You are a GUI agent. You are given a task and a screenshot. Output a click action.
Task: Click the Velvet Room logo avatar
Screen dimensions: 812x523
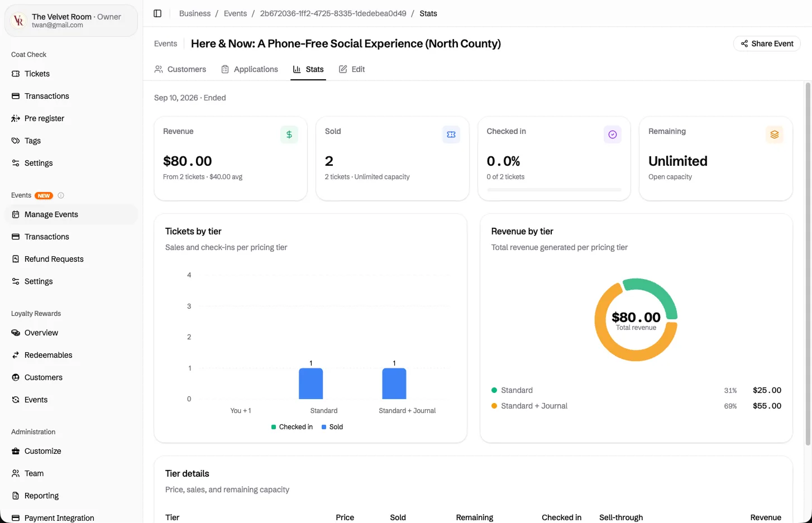[19, 21]
